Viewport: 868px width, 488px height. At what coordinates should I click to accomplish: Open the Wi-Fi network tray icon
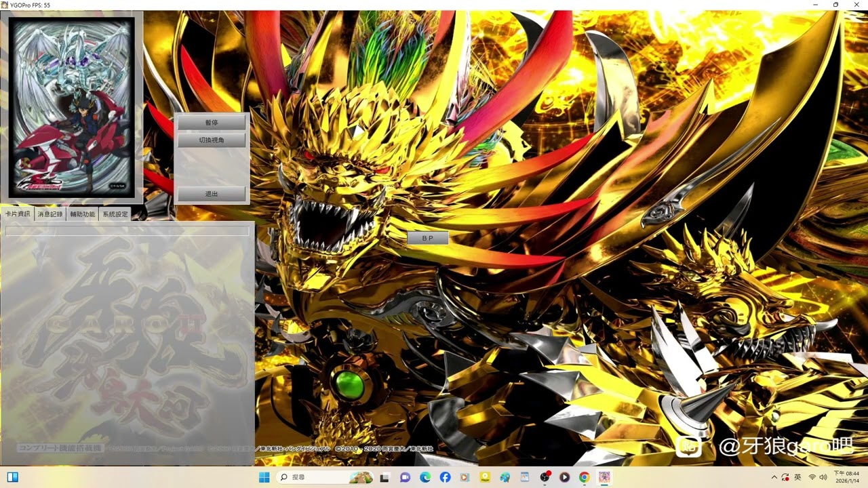point(812,477)
